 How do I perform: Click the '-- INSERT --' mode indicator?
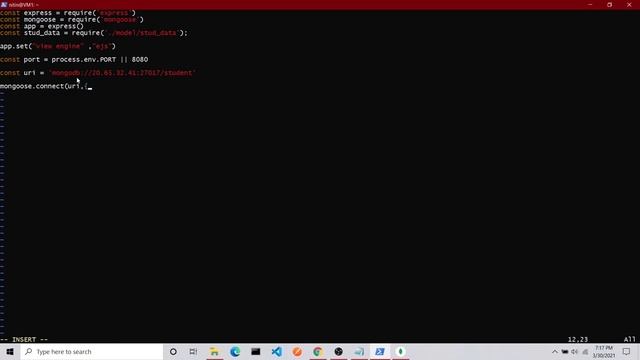click(x=24, y=339)
